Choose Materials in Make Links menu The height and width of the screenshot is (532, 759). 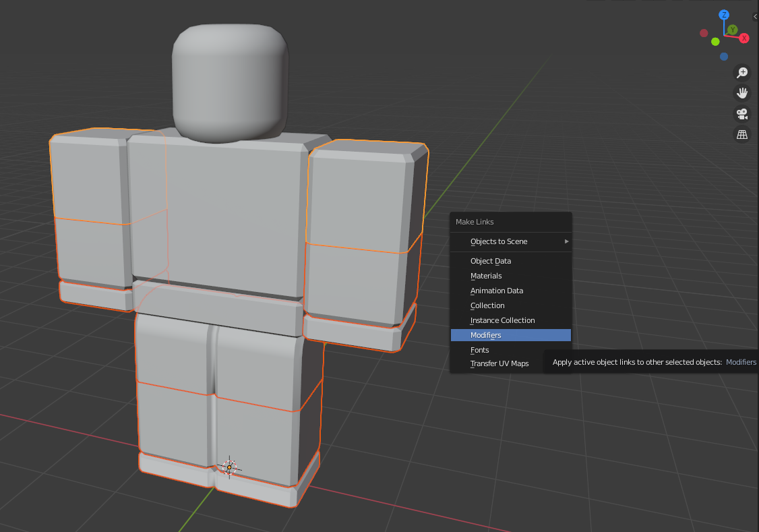(x=511, y=276)
